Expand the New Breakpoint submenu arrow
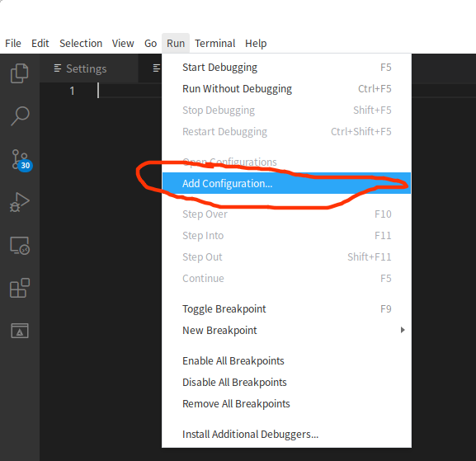Screen dimensions: 476x461 (403, 330)
